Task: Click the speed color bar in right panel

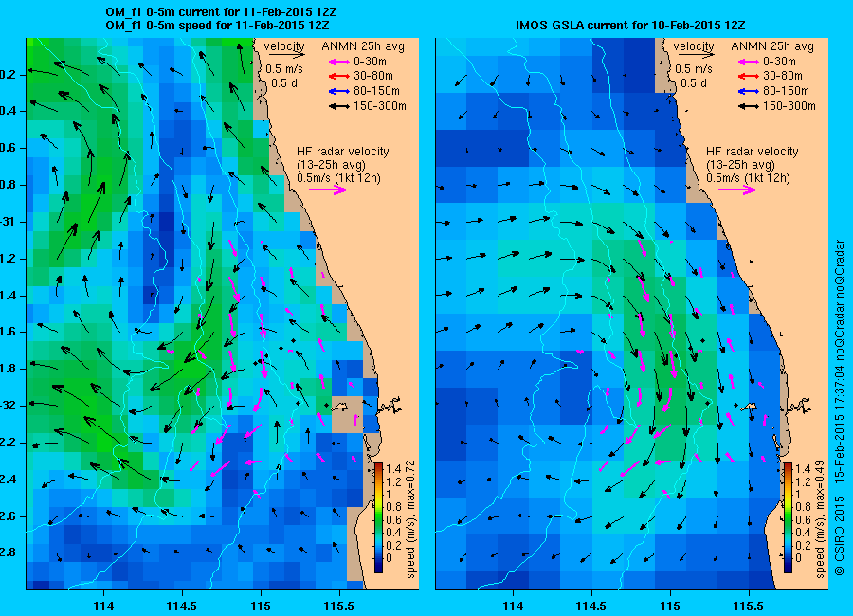Action: tap(788, 517)
